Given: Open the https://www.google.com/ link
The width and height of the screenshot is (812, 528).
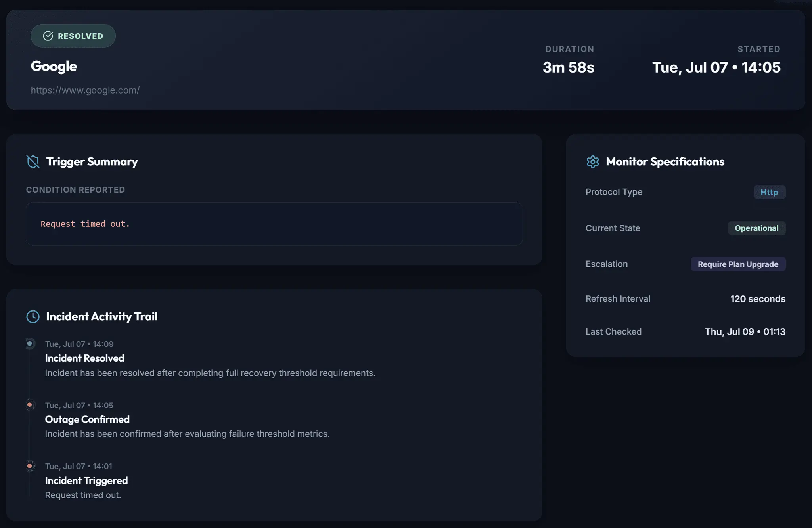Looking at the screenshot, I should [x=85, y=90].
